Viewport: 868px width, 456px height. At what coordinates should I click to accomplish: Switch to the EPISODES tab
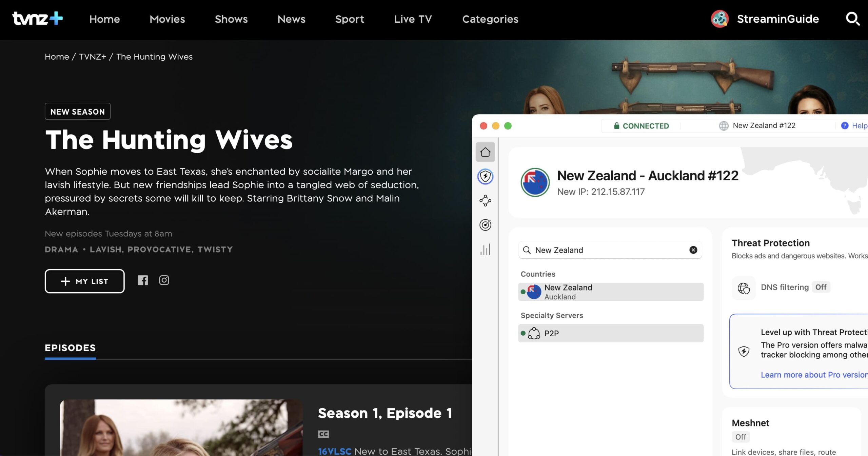pyautogui.click(x=70, y=348)
